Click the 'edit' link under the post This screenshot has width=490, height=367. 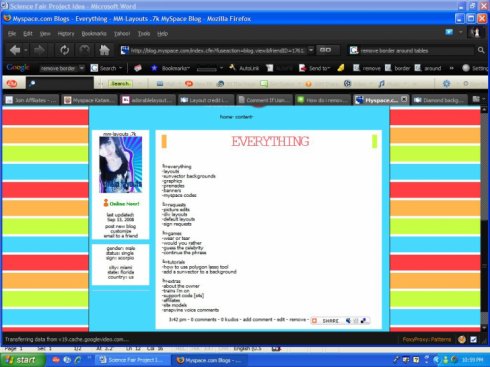point(281,319)
